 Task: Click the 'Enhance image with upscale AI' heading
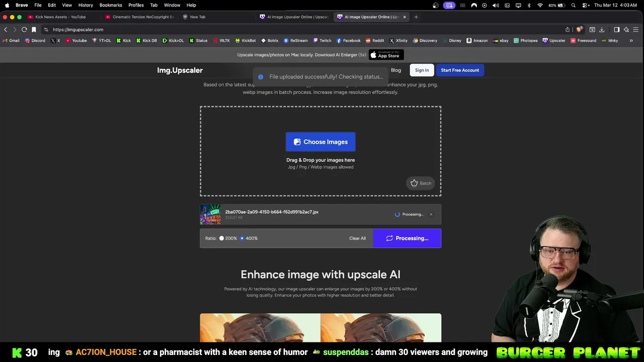[x=320, y=275]
